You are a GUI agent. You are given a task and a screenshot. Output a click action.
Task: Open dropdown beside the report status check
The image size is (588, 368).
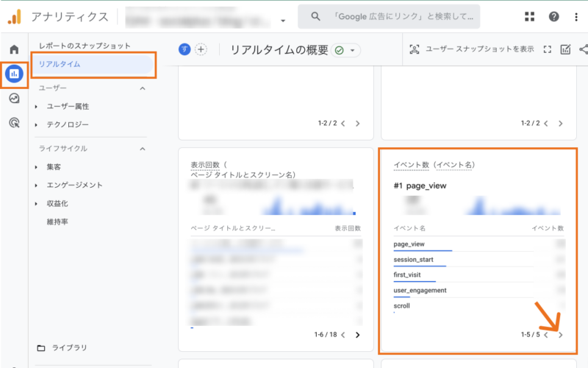[x=353, y=50]
